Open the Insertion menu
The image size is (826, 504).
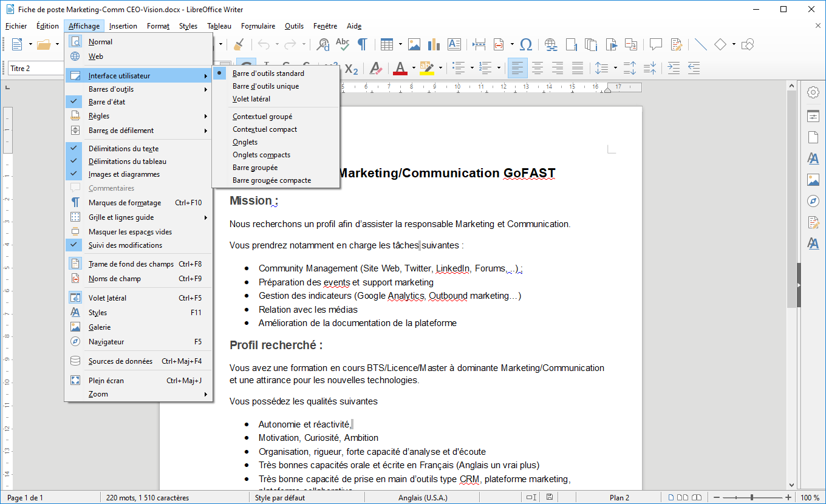pyautogui.click(x=123, y=26)
